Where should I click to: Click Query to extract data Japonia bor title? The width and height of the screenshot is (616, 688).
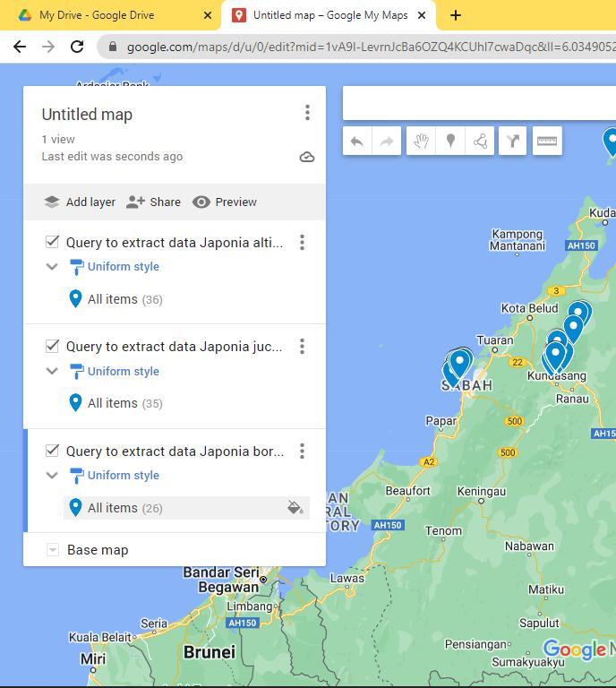[175, 451]
